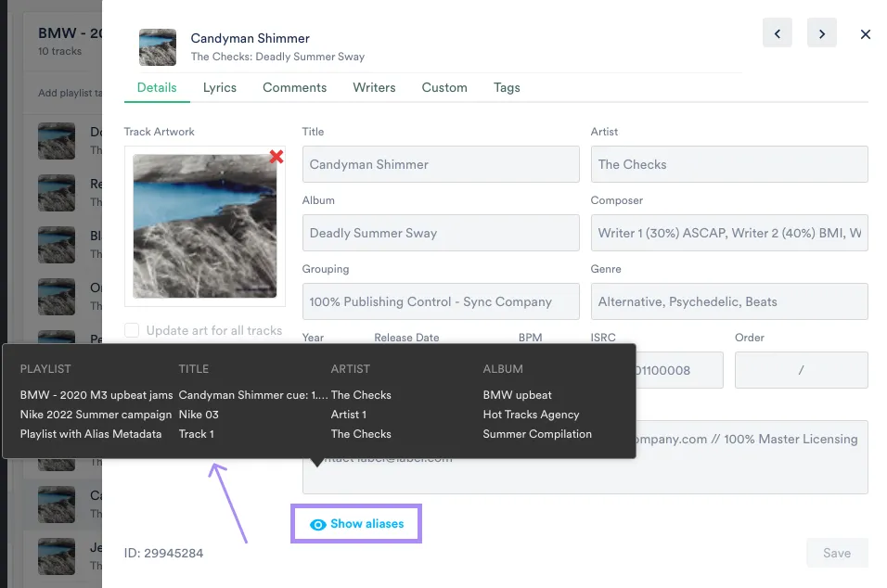The height and width of the screenshot is (588, 887).
Task: Select the Tags tab
Action: 507,87
